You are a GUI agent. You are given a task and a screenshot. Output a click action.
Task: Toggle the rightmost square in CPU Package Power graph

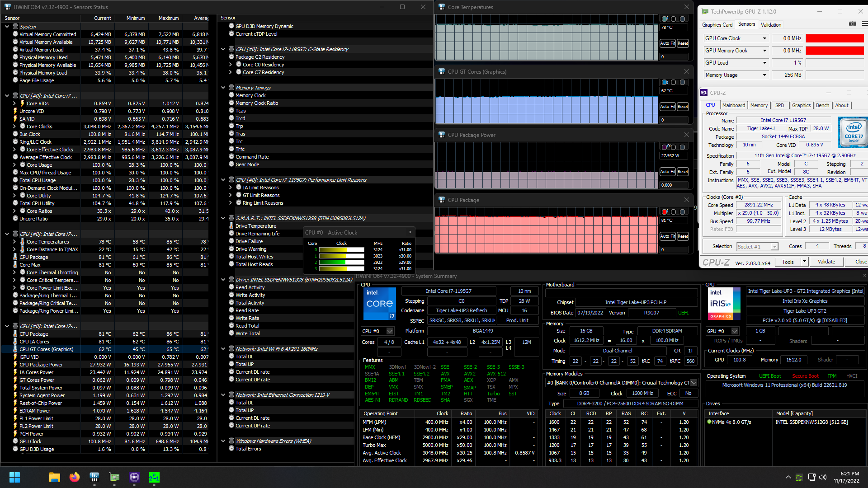click(683, 147)
